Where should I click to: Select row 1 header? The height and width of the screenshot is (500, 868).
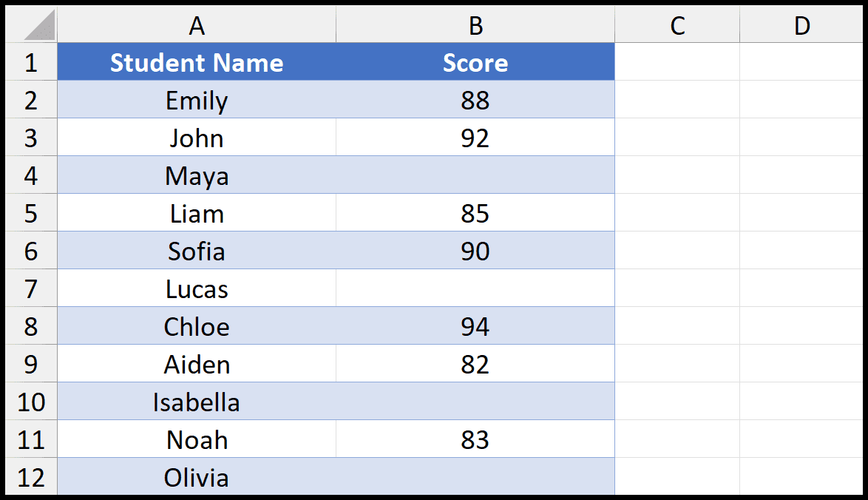coord(31,62)
